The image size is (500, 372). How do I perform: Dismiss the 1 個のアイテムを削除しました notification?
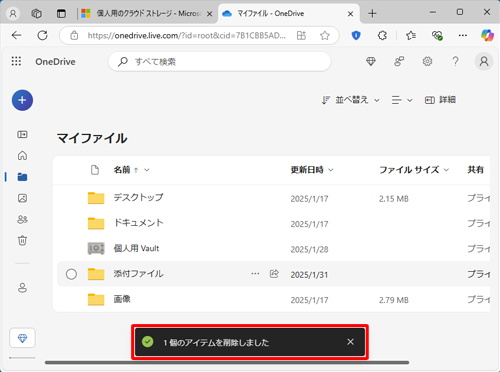(350, 342)
